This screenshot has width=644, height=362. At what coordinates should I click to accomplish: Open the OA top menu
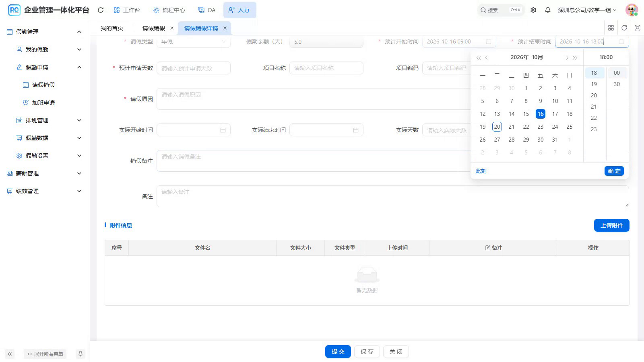[207, 10]
